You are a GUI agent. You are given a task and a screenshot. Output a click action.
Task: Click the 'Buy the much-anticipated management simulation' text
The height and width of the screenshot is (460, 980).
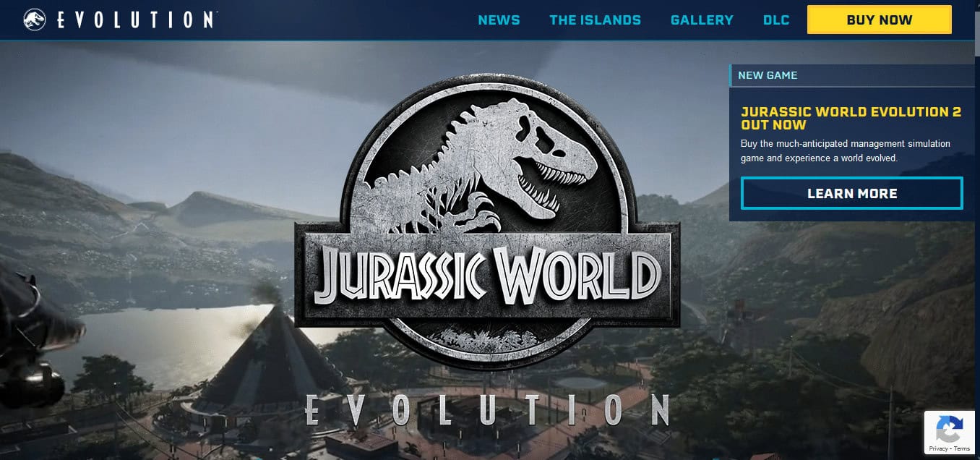coord(846,144)
